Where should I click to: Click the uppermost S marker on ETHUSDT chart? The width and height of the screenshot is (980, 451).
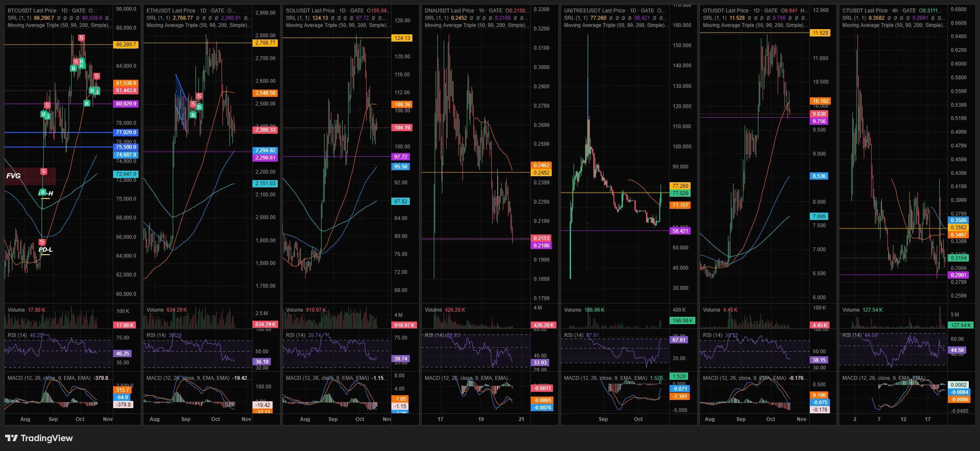pyautogui.click(x=199, y=96)
